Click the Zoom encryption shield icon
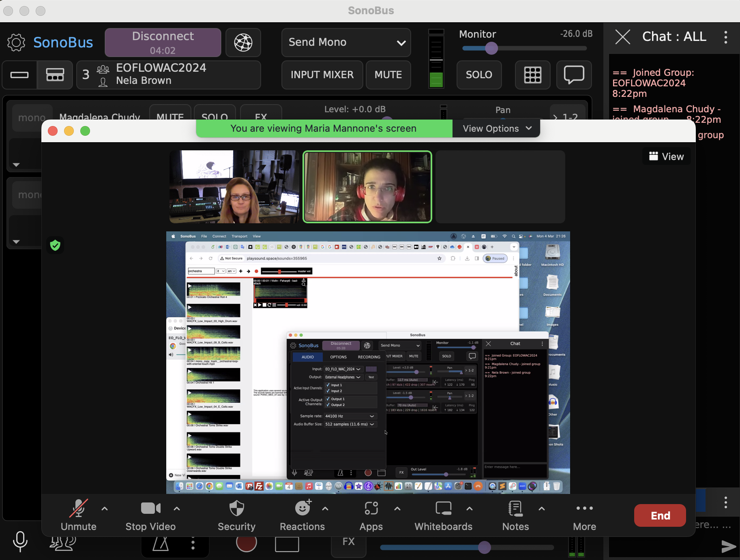This screenshot has width=740, height=560. coord(55,245)
